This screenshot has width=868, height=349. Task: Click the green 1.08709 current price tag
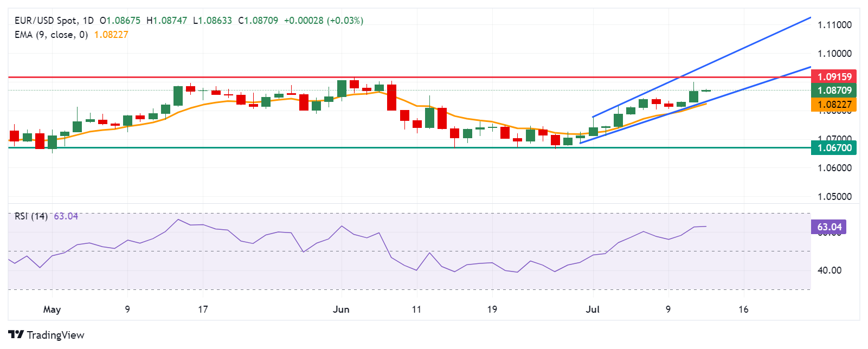click(834, 91)
